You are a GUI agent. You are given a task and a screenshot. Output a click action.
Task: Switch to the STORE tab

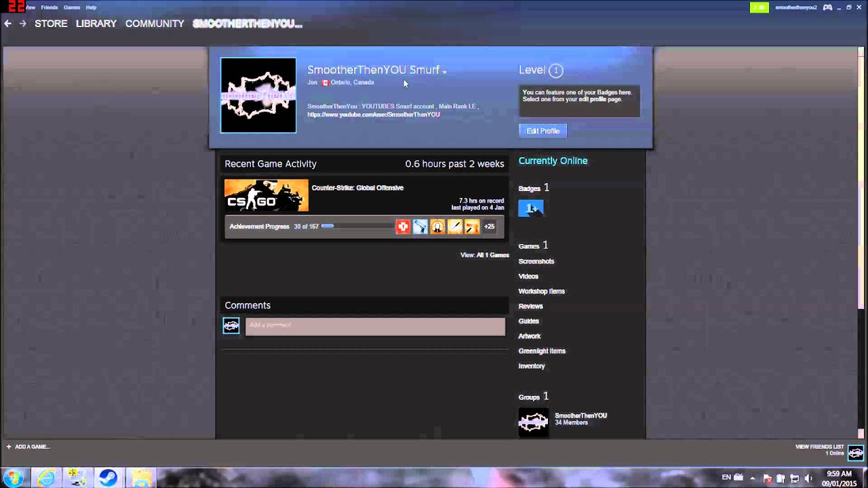(x=51, y=24)
